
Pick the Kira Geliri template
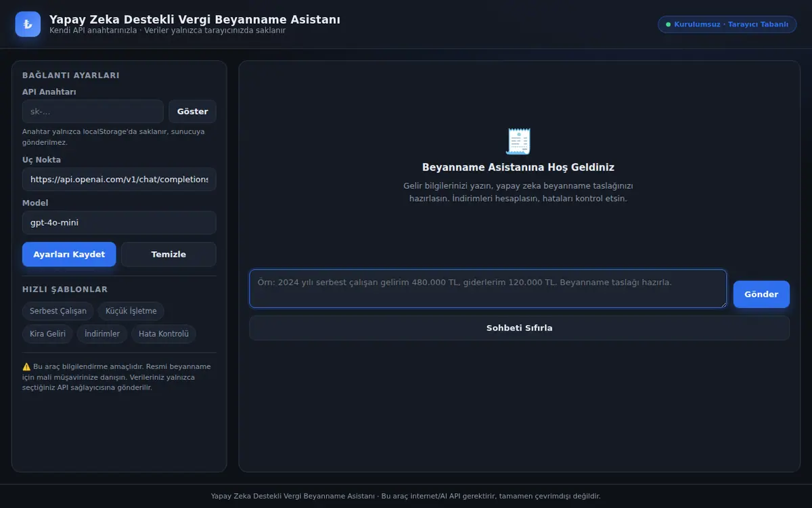(47, 334)
